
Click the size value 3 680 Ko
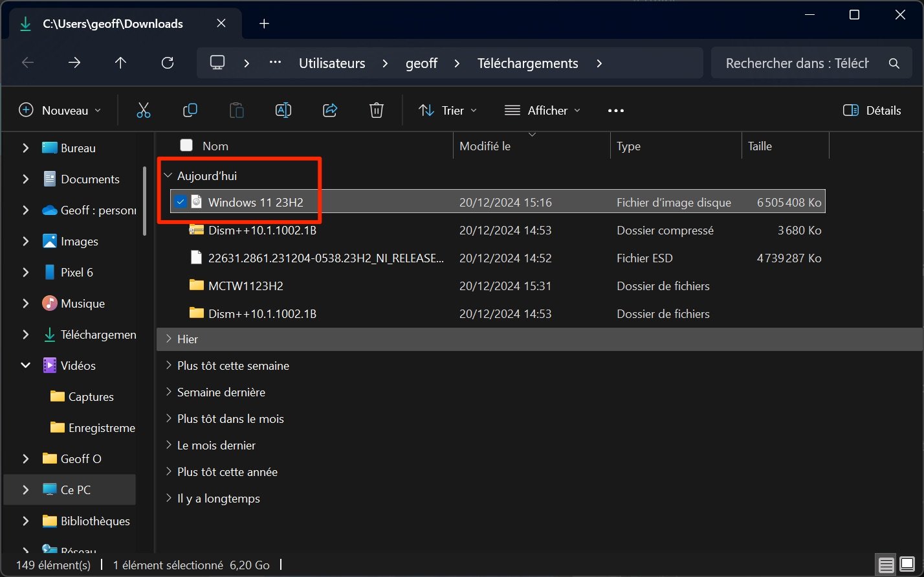coord(799,230)
